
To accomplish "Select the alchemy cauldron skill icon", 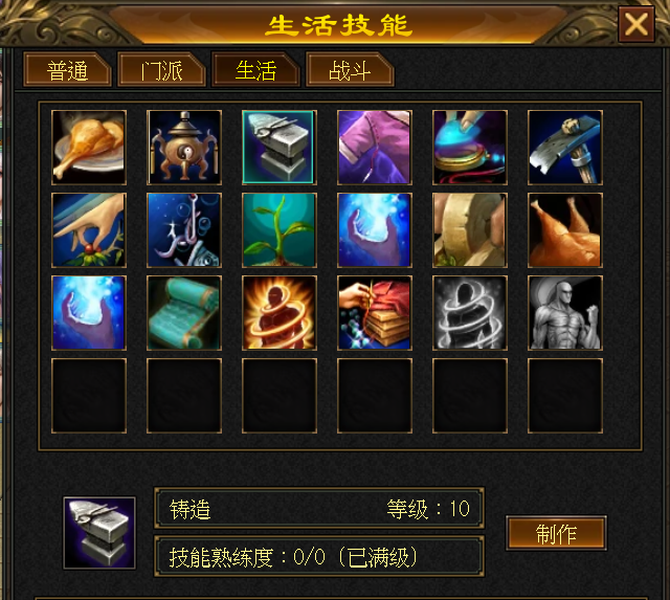I will click(x=184, y=147).
